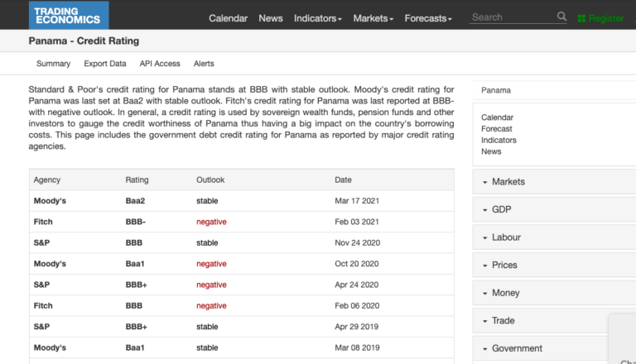This screenshot has width=636, height=364.
Task: Open the Calendar page from navbar
Action: (x=228, y=18)
